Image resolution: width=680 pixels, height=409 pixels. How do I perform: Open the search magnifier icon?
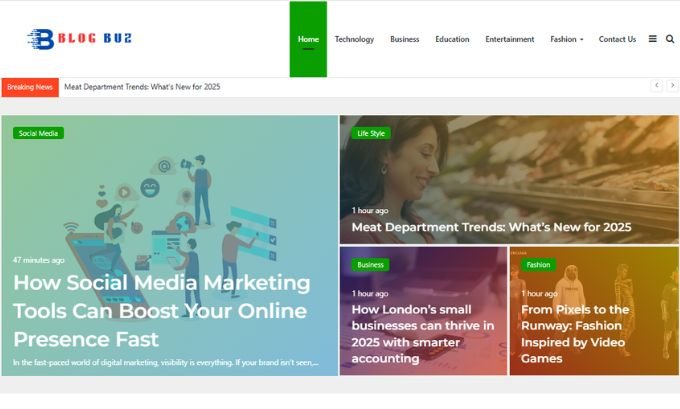pyautogui.click(x=670, y=39)
